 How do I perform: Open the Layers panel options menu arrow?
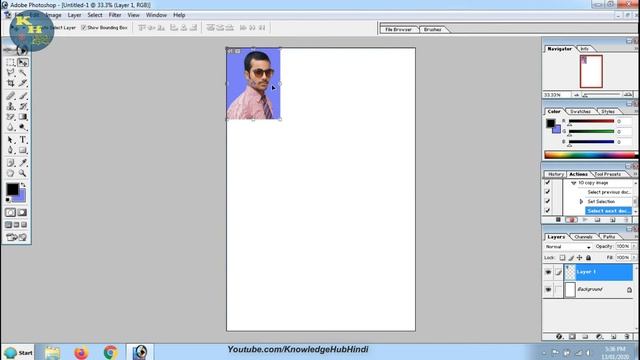click(x=635, y=236)
